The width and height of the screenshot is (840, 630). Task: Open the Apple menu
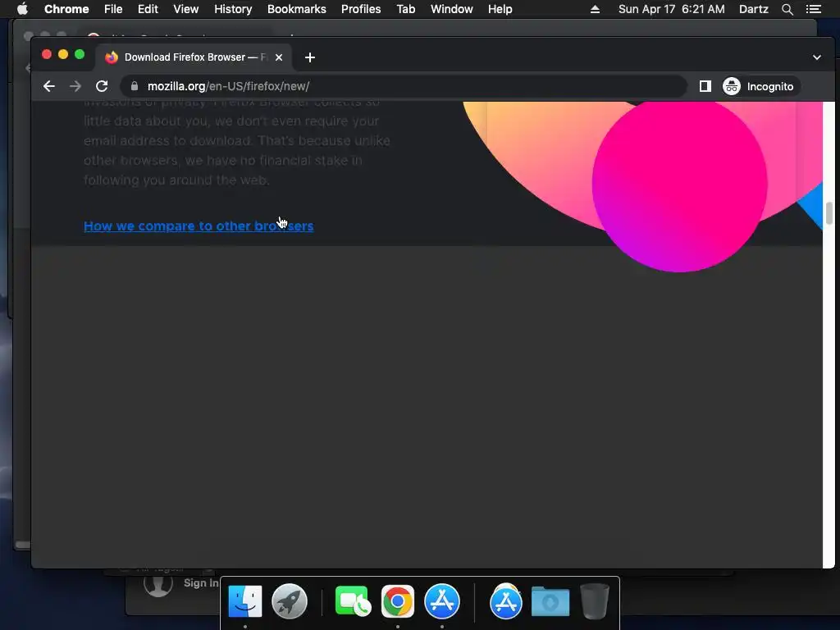pos(22,9)
